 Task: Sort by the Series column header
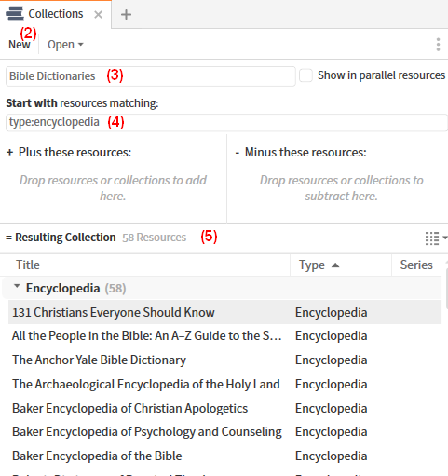click(x=416, y=265)
